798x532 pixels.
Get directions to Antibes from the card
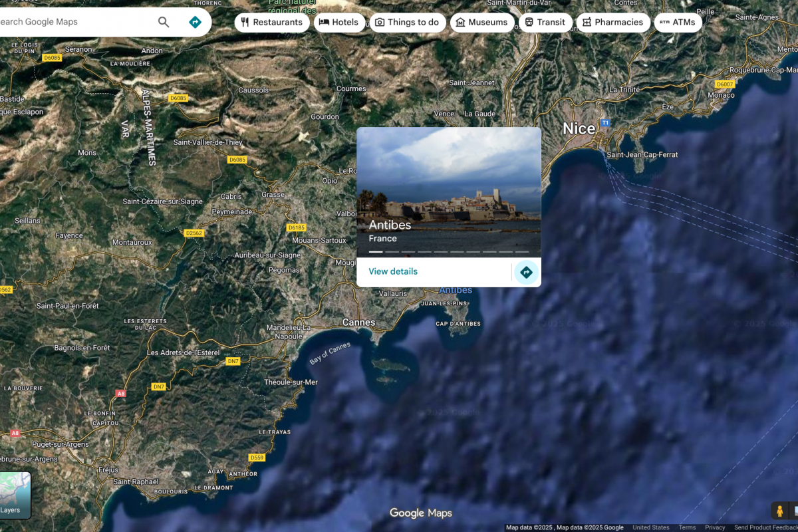tap(526, 272)
